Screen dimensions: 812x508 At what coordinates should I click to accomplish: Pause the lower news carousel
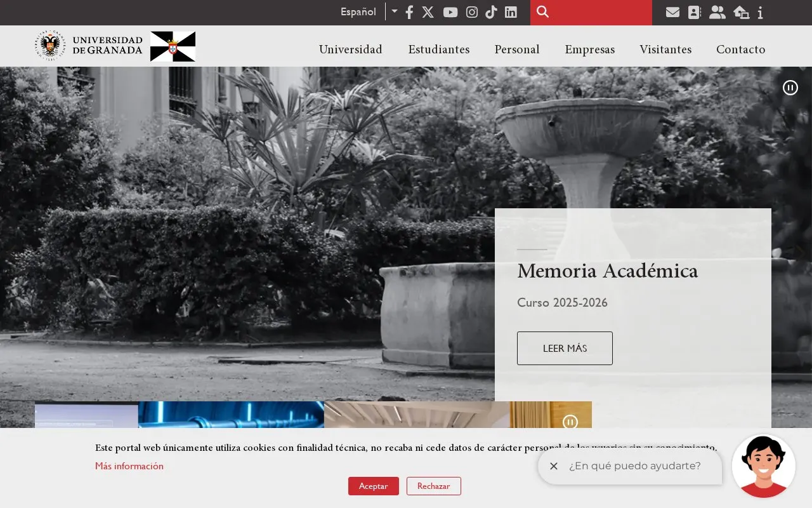pos(570,422)
